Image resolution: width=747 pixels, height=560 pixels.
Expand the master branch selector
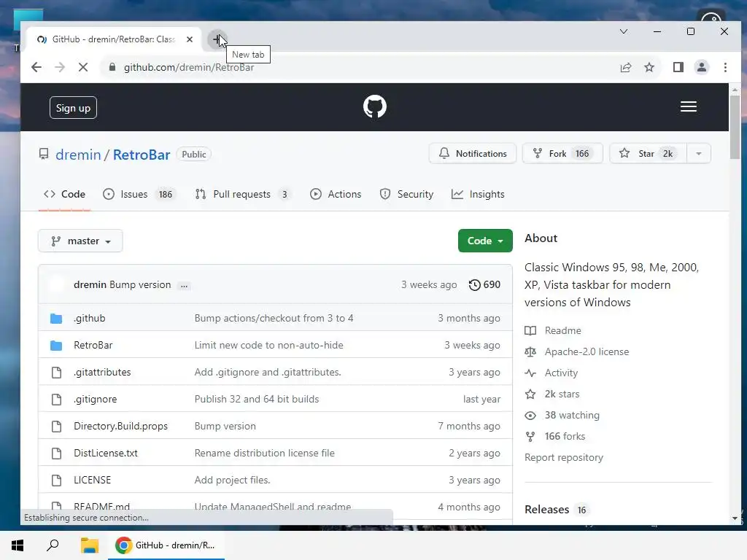(x=80, y=241)
